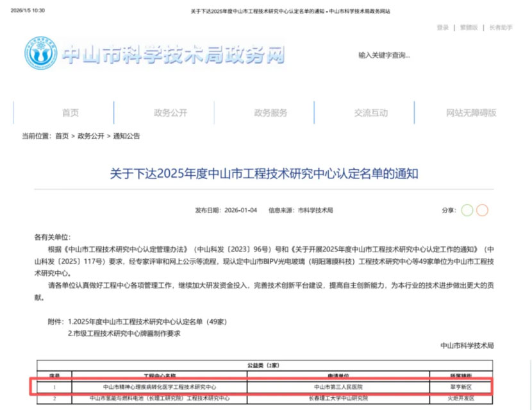Click 政务公开 in the breadcrumb path
Screen dimensions: 532x410
[90, 136]
